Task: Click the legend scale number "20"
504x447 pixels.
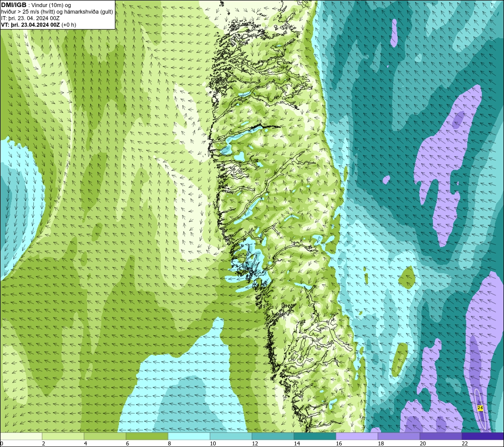Action: coord(423,443)
